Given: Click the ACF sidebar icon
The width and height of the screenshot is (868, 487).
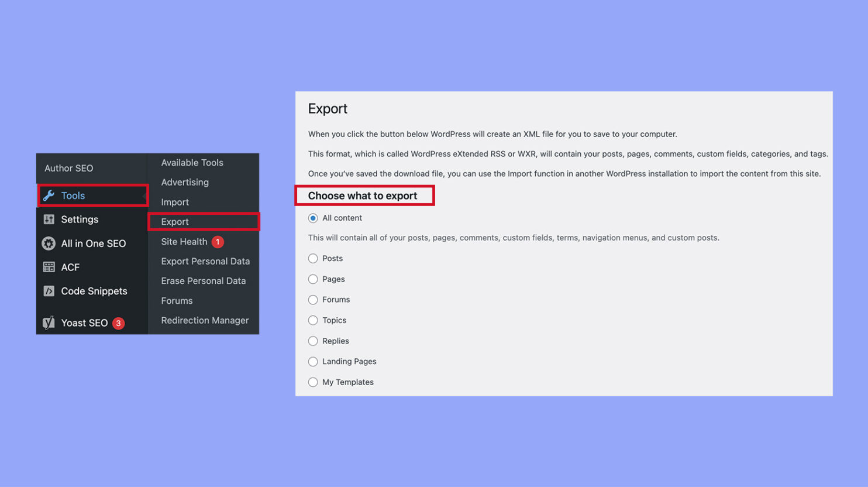Looking at the screenshot, I should tap(49, 267).
